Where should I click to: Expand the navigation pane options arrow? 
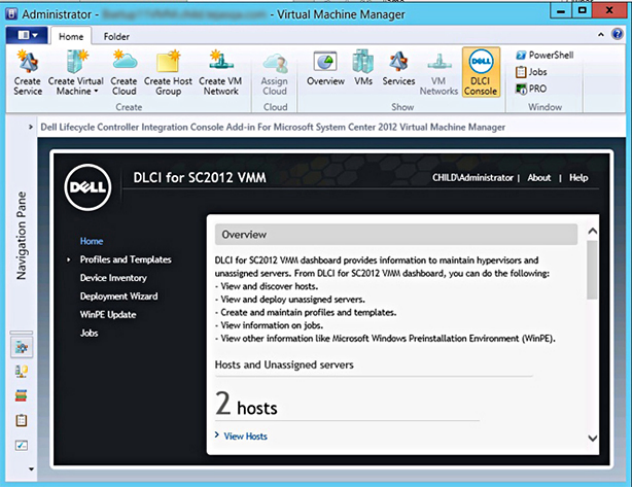pos(31,469)
